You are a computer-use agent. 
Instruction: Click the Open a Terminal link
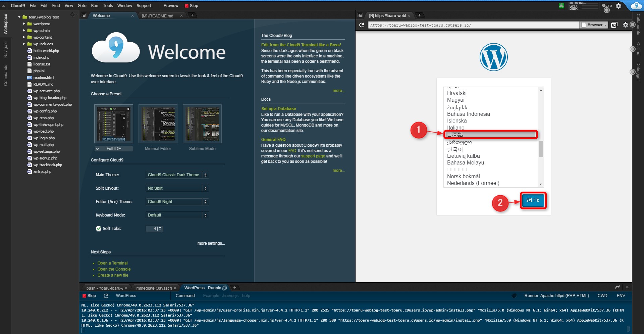pyautogui.click(x=112, y=263)
